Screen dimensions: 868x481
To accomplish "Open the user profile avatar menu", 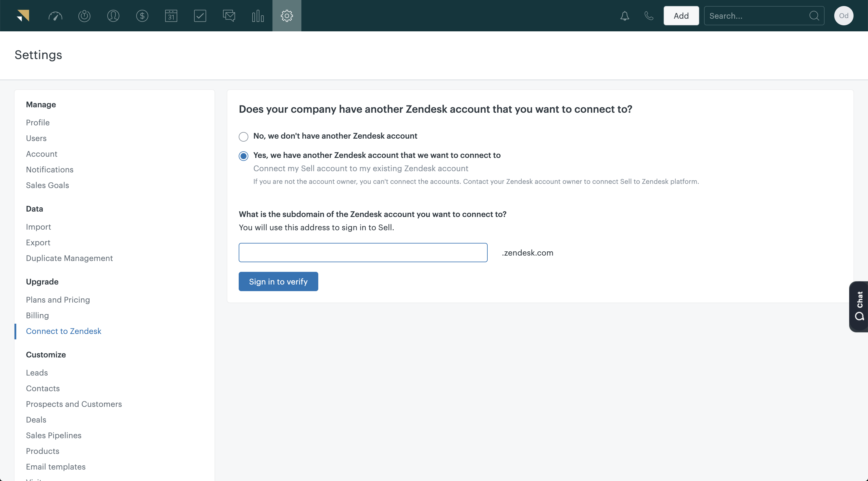I will pos(844,15).
